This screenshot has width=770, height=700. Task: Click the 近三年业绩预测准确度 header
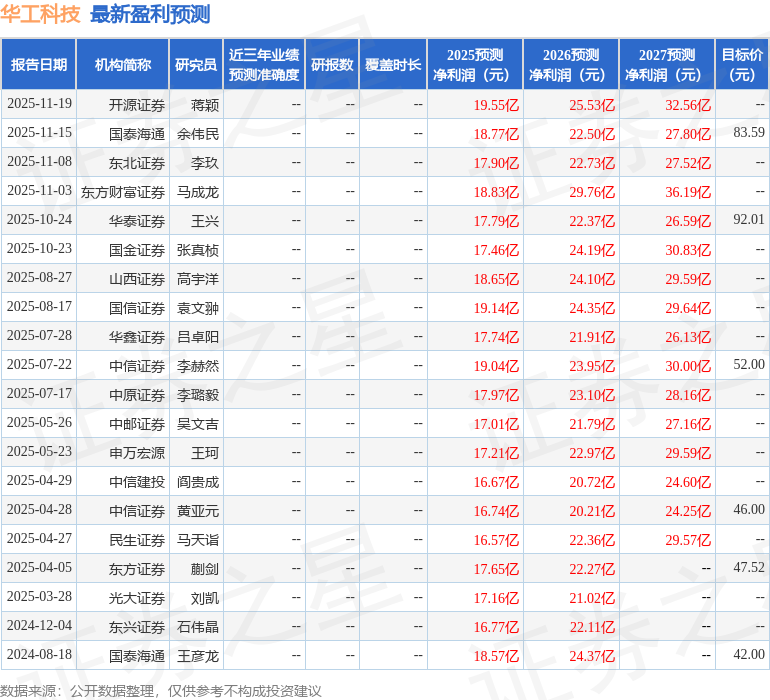coord(263,65)
